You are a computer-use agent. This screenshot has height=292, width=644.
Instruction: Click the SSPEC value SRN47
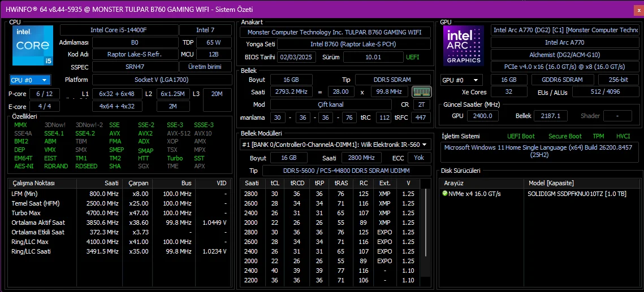[x=135, y=67]
